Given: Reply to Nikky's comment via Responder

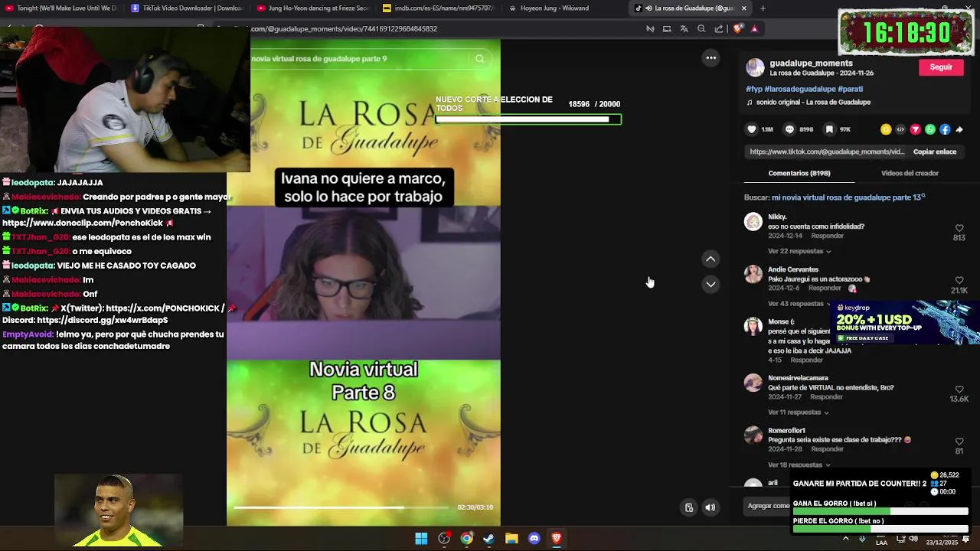Looking at the screenshot, I should [x=827, y=236].
